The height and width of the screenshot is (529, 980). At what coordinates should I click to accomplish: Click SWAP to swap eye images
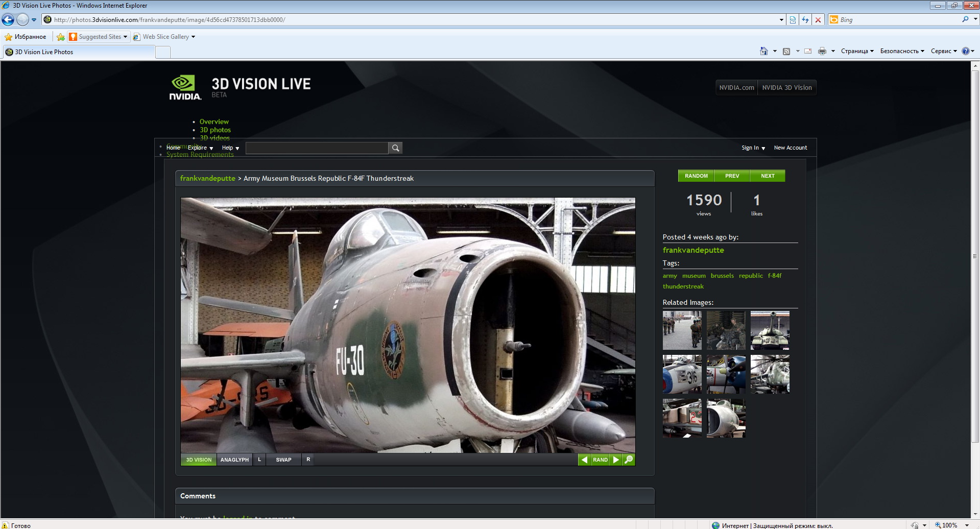pyautogui.click(x=283, y=460)
